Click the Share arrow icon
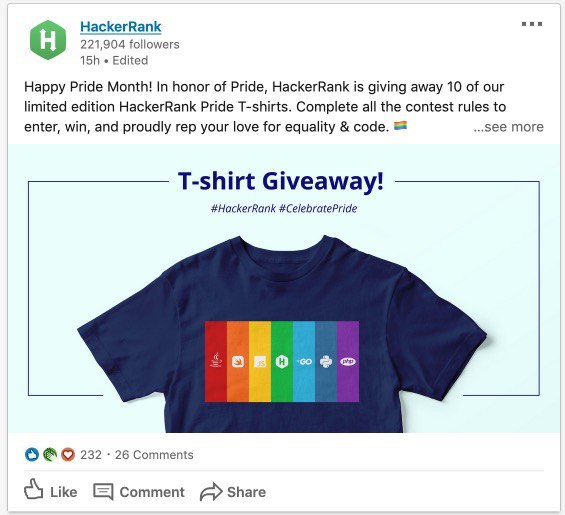This screenshot has width=565, height=515. pyautogui.click(x=211, y=492)
